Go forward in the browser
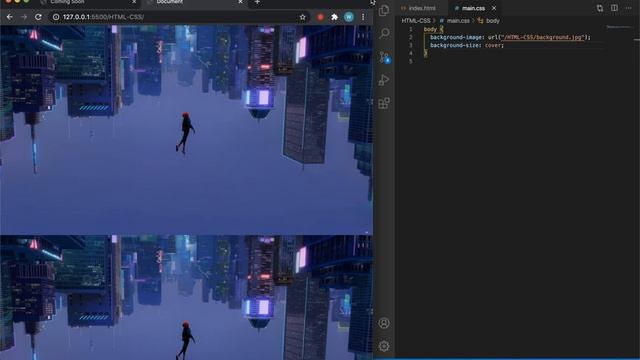 coord(24,17)
